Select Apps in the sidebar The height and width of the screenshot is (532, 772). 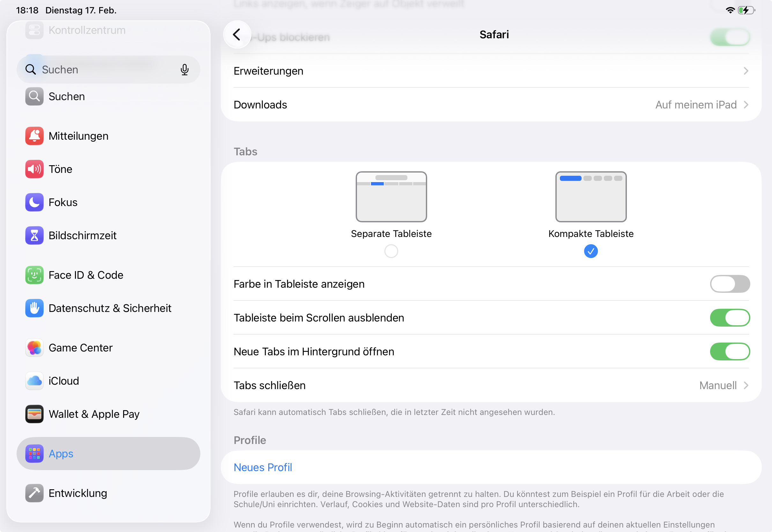pyautogui.click(x=108, y=454)
